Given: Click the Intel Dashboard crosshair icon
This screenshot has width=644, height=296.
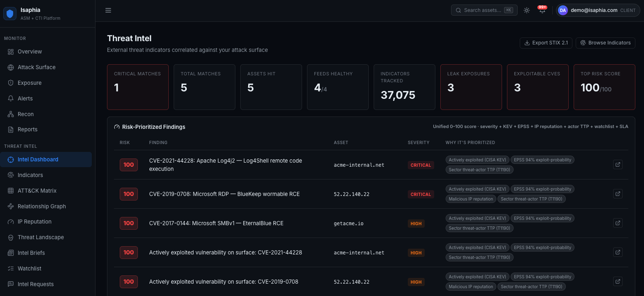Looking at the screenshot, I should coord(11,159).
